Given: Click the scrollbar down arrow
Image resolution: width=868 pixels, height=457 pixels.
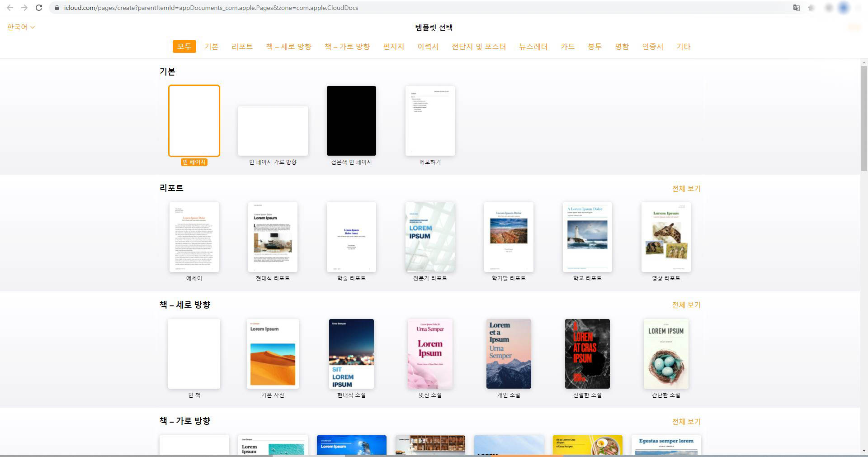Looking at the screenshot, I should pos(864,451).
